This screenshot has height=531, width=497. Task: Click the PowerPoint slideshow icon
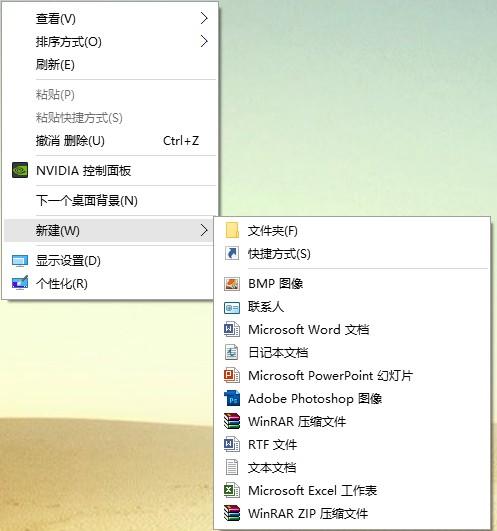tap(232, 375)
